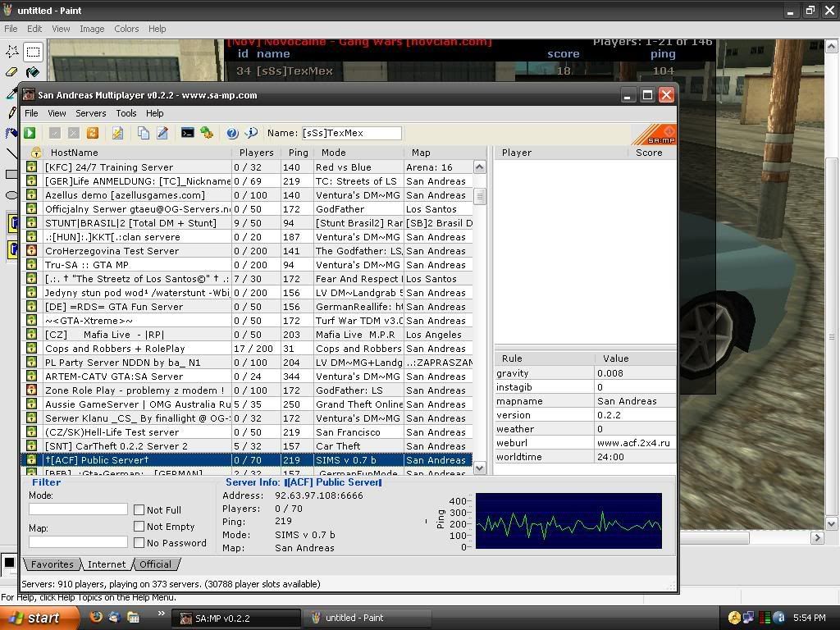Click the untitled - Paint taskbar button

click(x=367, y=618)
